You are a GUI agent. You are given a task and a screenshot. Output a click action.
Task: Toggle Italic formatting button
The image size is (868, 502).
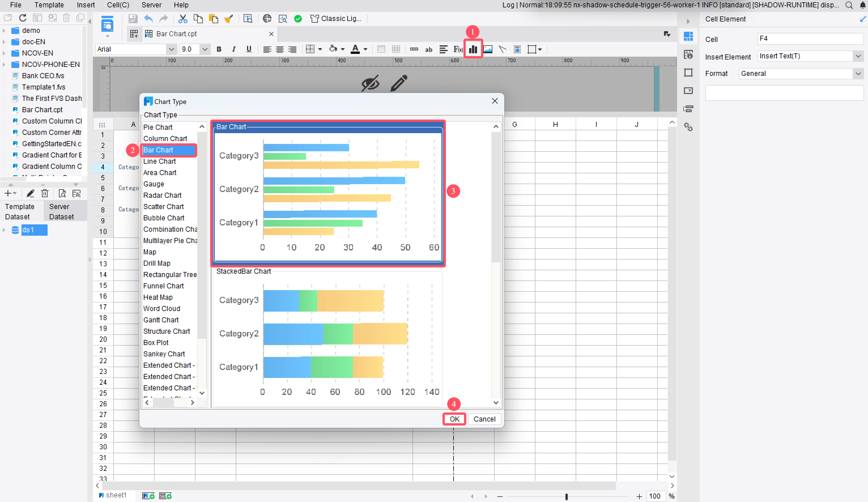pos(234,49)
